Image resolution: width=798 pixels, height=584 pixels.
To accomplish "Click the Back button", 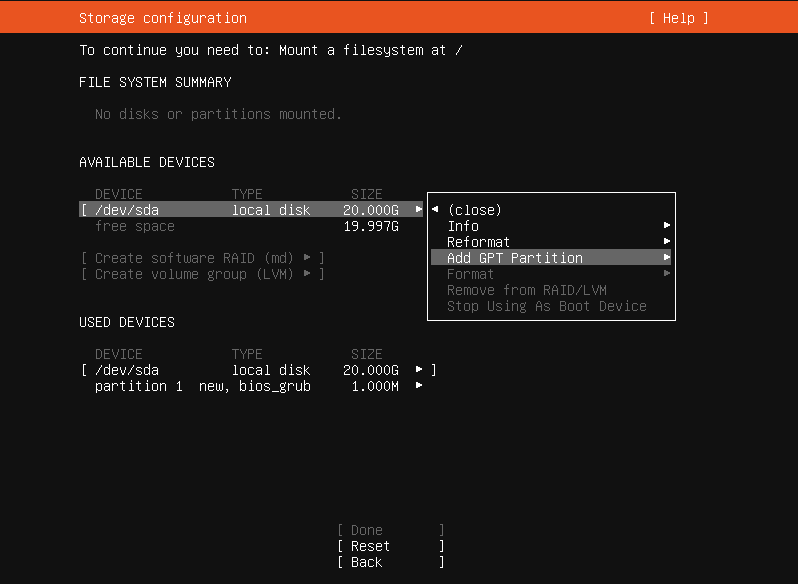I will pyautogui.click(x=390, y=562).
